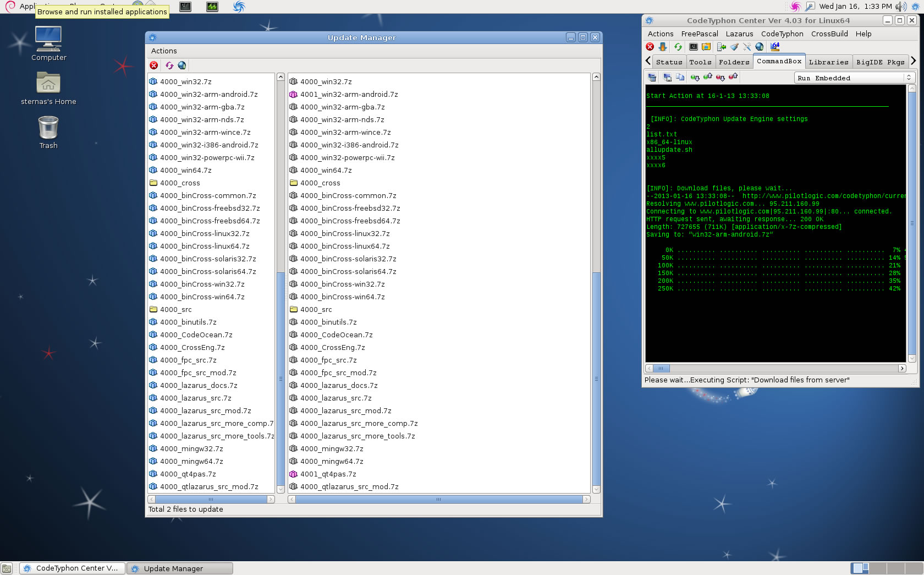Image resolution: width=924 pixels, height=575 pixels.
Task: Click the green refresh icon in CodeTyphon Center
Action: [x=678, y=47]
